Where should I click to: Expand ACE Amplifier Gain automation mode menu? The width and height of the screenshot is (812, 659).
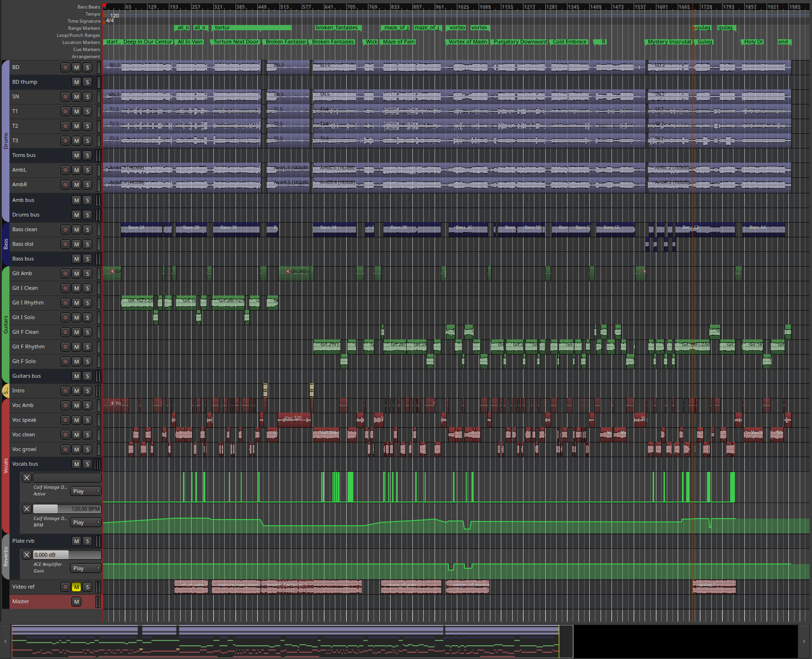86,569
